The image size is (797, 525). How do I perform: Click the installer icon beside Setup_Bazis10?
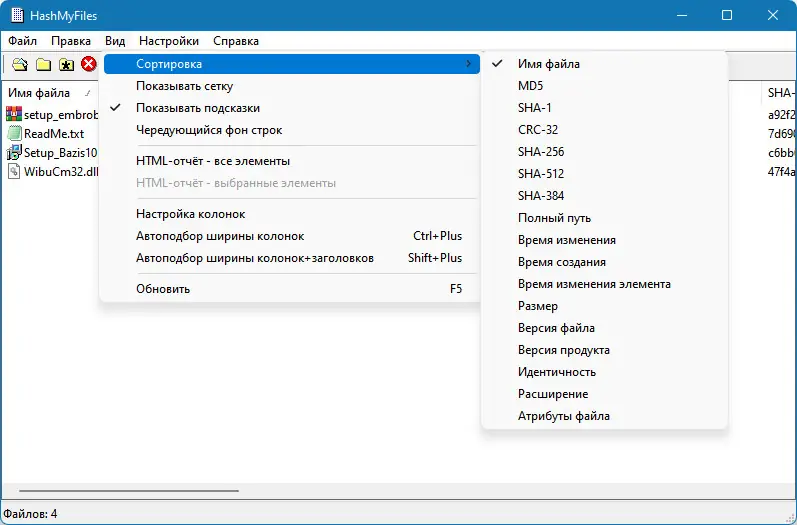(x=14, y=152)
